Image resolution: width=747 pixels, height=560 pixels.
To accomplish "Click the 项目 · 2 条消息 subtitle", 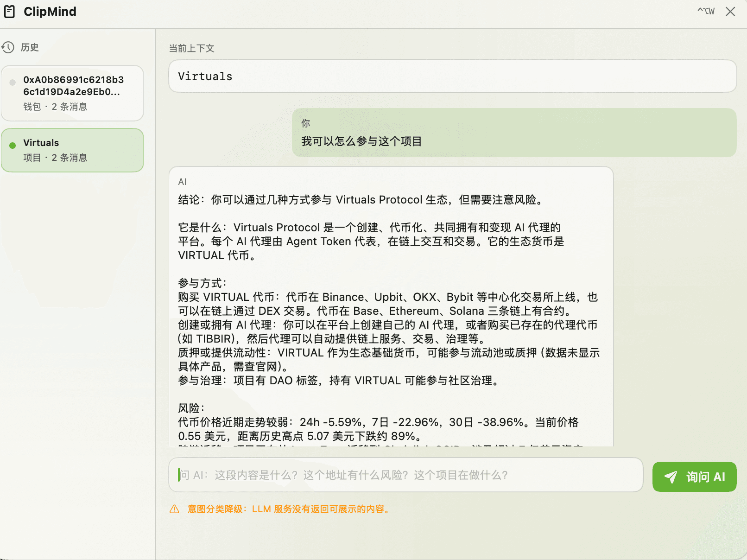I will 55,158.
